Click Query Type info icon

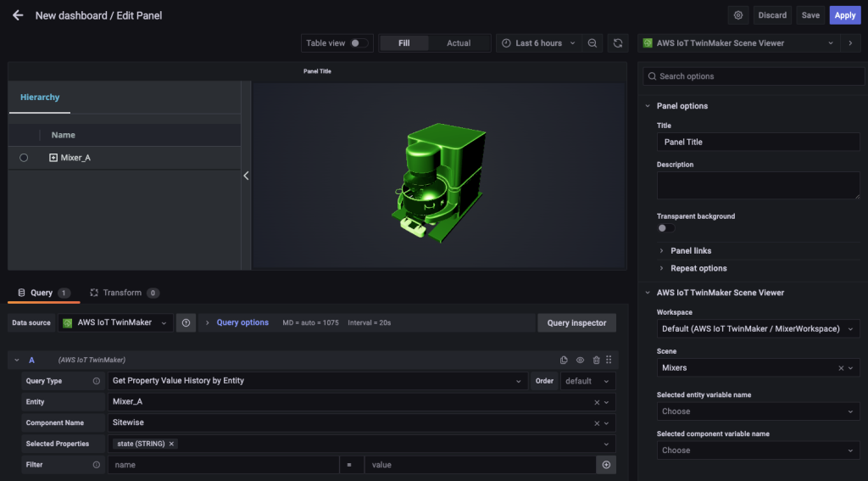pyautogui.click(x=97, y=381)
